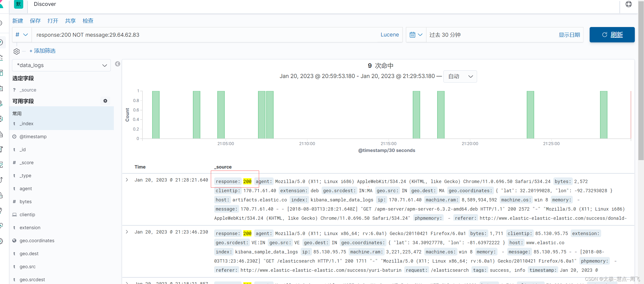Viewport: 644px width, 284px height.
Task: Click the 添加筛选 link
Action: (43, 51)
